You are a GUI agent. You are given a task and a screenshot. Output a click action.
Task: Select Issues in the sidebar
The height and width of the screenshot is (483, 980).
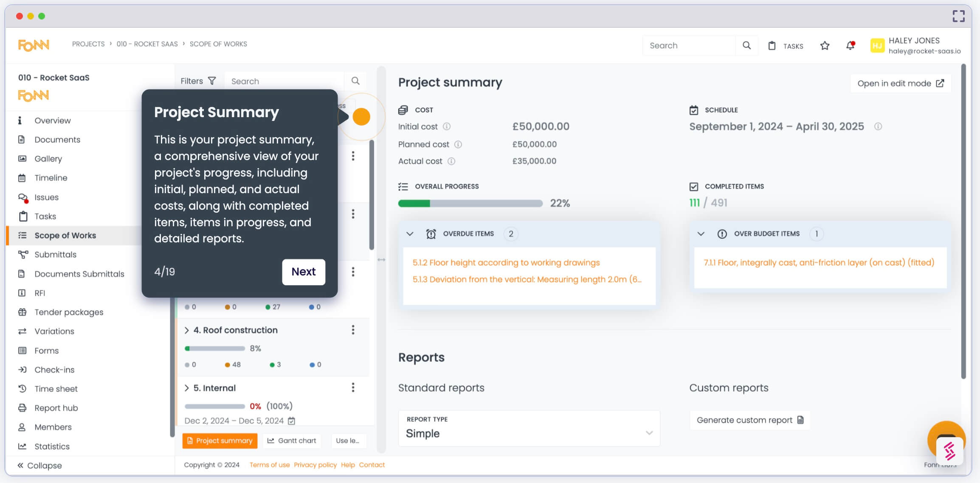click(46, 197)
